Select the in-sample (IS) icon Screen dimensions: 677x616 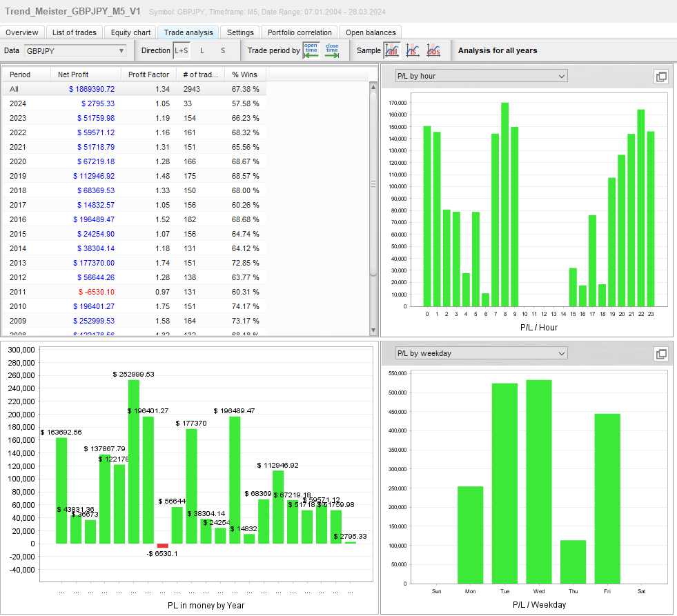pos(413,50)
